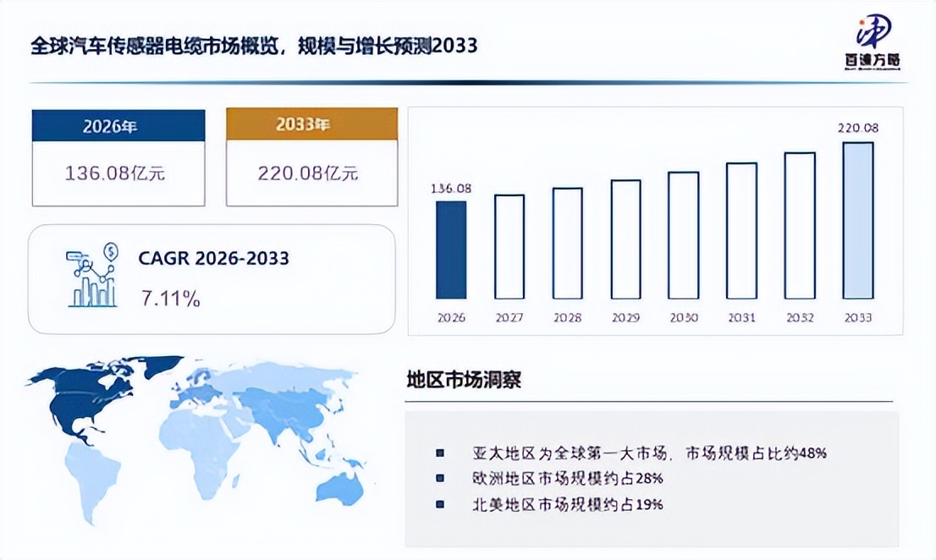Viewport: 936px width, 560px height.
Task: Click the 百谏方略 company logo
Action: pyautogui.click(x=873, y=41)
